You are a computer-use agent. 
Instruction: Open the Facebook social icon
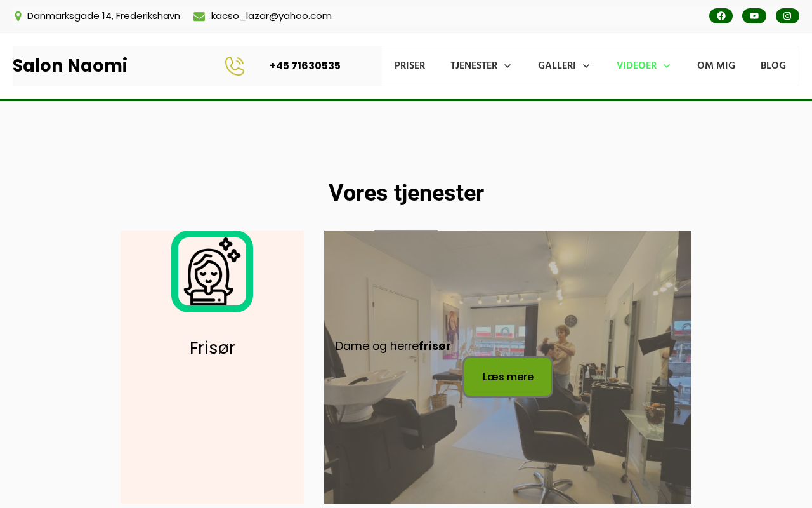pyautogui.click(x=721, y=16)
